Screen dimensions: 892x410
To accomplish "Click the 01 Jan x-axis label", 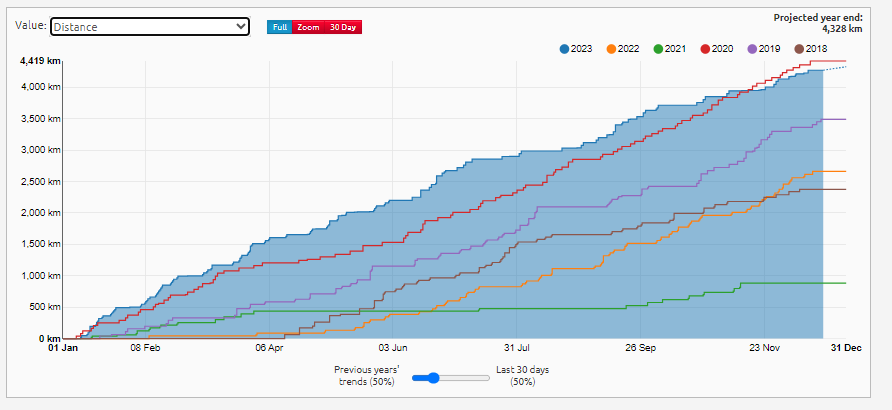I will [x=63, y=348].
